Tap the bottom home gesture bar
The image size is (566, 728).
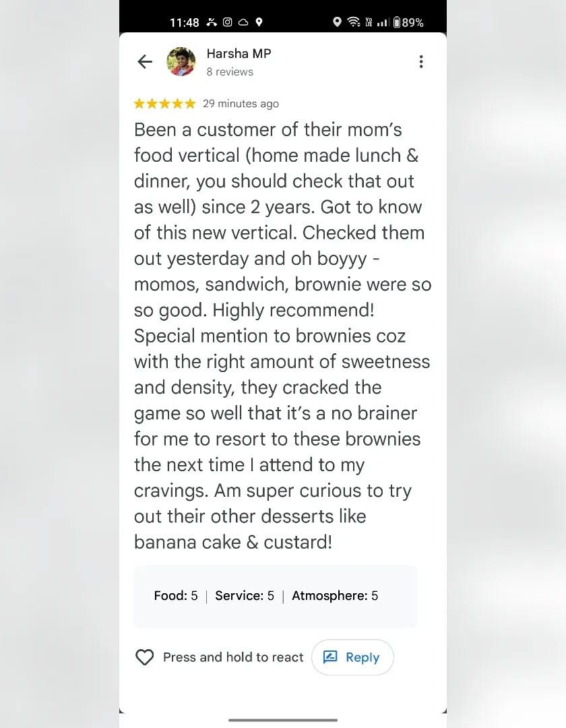pyautogui.click(x=283, y=720)
